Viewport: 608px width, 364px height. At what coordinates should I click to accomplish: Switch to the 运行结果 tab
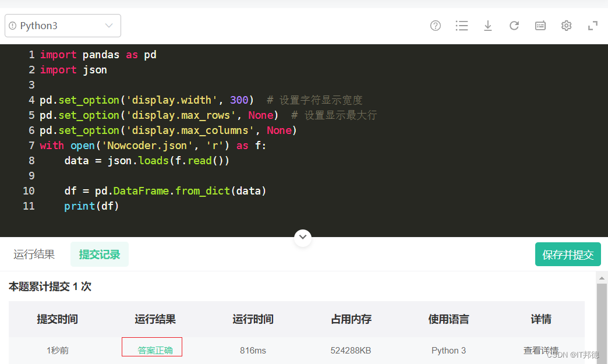[34, 255]
